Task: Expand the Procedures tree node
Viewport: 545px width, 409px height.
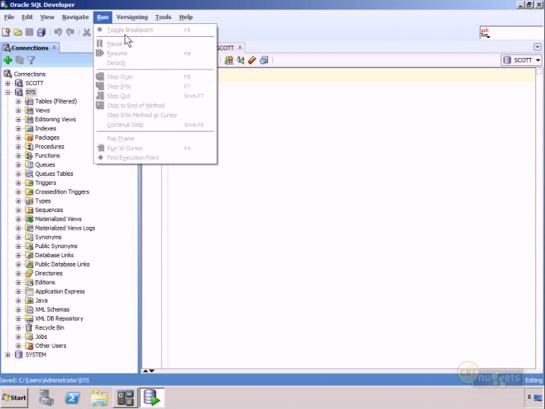Action: 18,147
